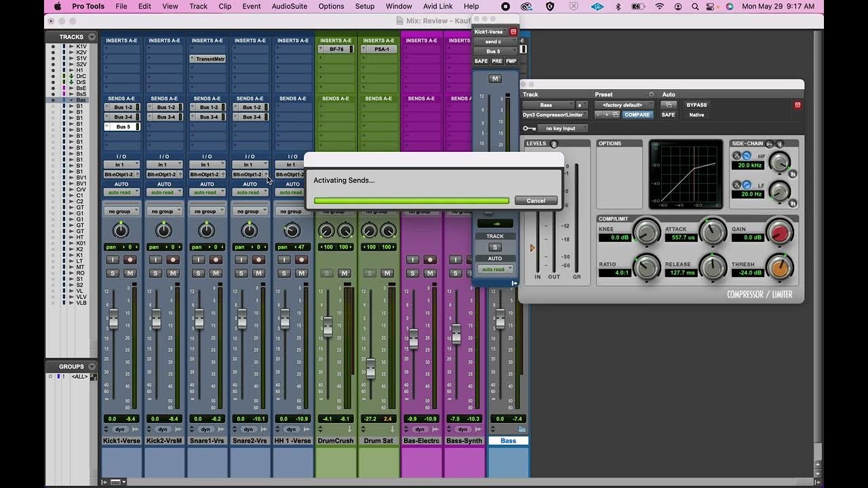Click the key input icon in compressor
Image resolution: width=868 pixels, height=488 pixels.
[x=529, y=128]
